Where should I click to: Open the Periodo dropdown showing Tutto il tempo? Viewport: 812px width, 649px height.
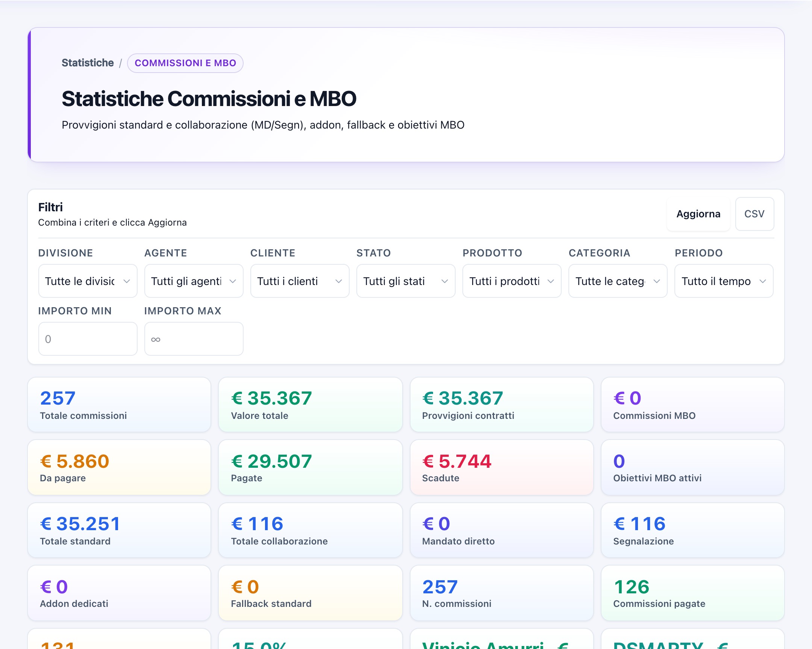tap(724, 281)
